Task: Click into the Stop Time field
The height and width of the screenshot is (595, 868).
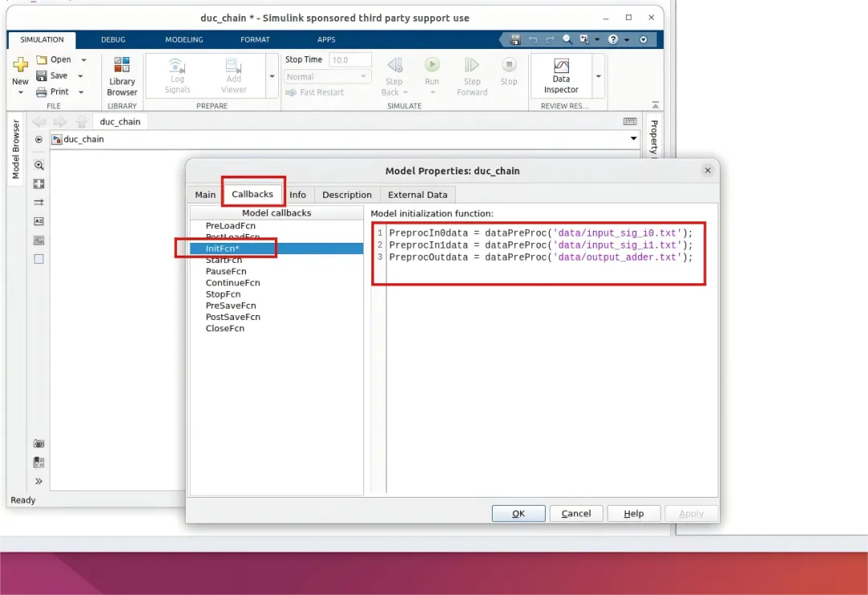Action: [350, 59]
